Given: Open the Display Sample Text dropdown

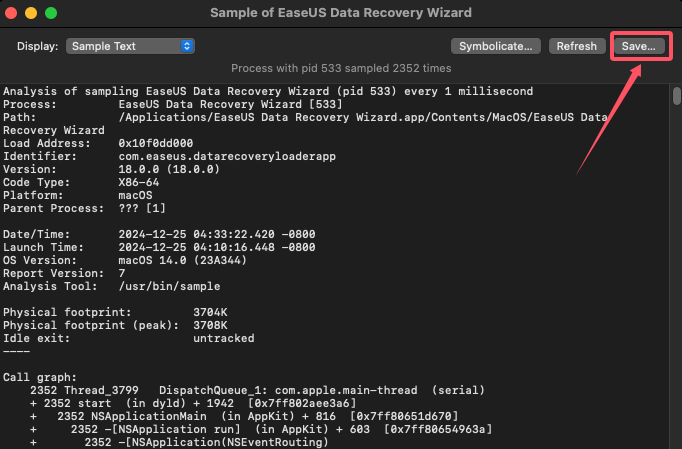Looking at the screenshot, I should point(130,46).
